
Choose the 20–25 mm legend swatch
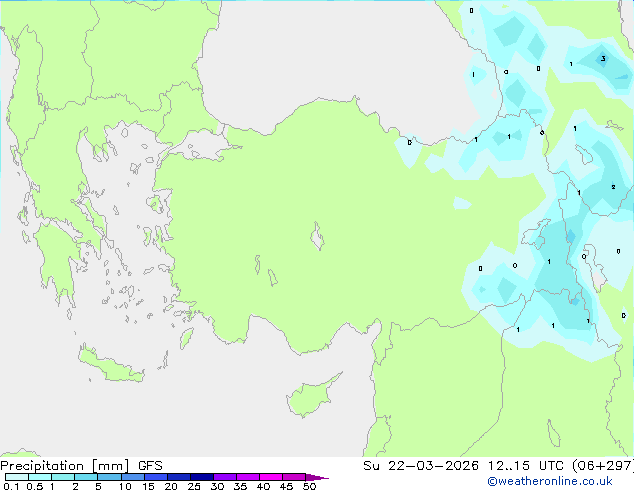point(179,477)
